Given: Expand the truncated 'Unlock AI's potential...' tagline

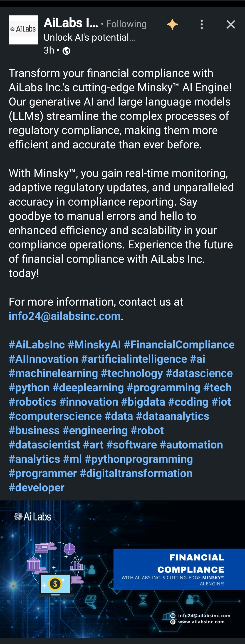Looking at the screenshot, I should (x=89, y=37).
